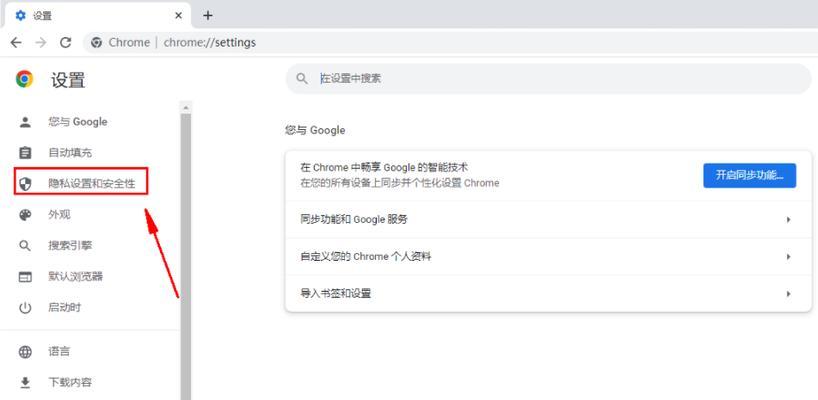Click the clipboard icon for 自动填充
The height and width of the screenshot is (400, 818).
(x=25, y=153)
